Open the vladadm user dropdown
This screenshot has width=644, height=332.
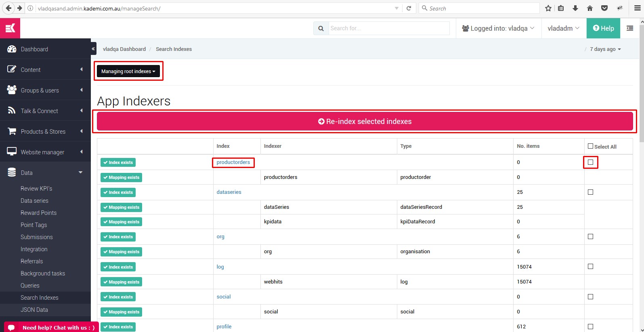point(564,28)
